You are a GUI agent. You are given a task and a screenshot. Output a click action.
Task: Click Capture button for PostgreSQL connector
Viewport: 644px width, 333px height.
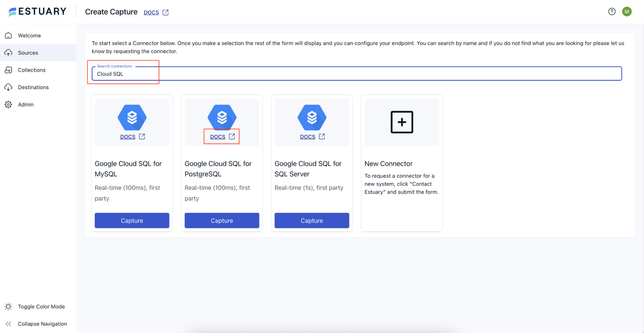[x=222, y=221]
